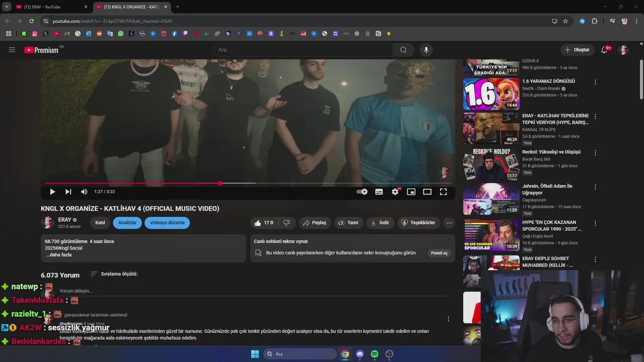Viewport: 644px width, 362px height.
Task: Open Analizler analytics button
Action: 127,223
